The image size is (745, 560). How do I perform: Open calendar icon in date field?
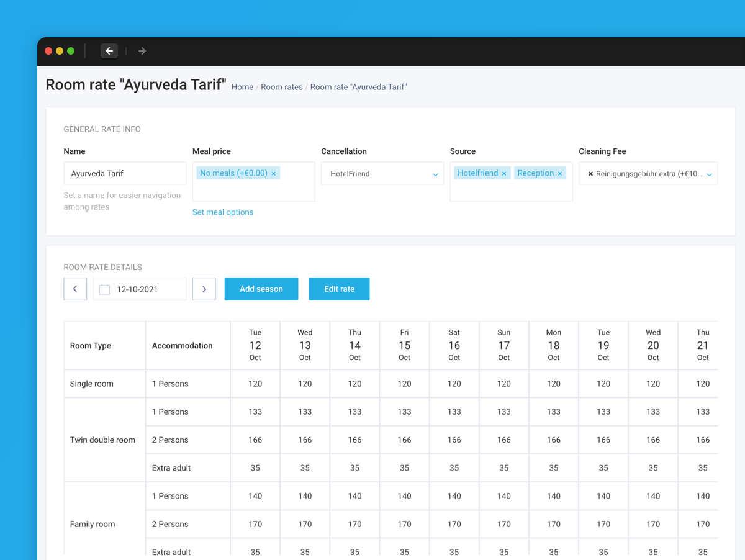click(x=105, y=289)
